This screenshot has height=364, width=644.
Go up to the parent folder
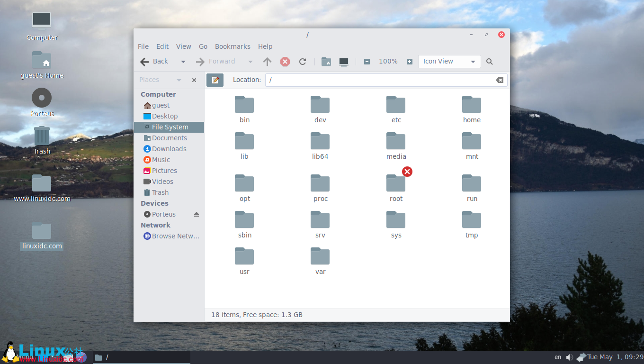coord(267,62)
